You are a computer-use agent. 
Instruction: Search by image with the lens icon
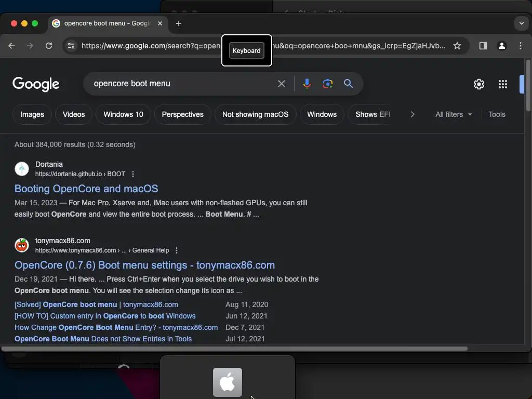coord(327,84)
